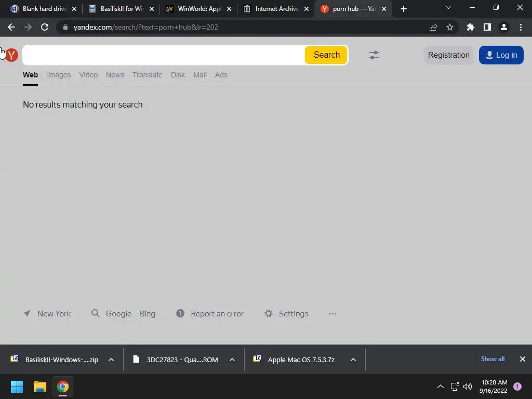Click the Chrome icon in the taskbar
Image resolution: width=532 pixels, height=399 pixels.
coord(63,387)
